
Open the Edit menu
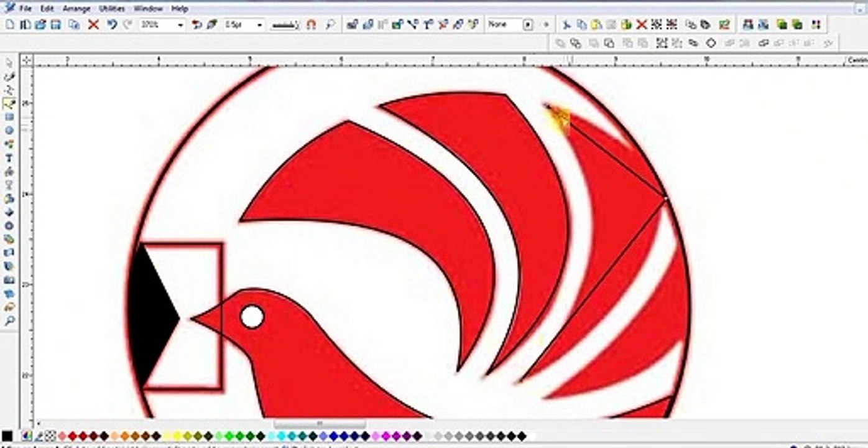[x=47, y=9]
